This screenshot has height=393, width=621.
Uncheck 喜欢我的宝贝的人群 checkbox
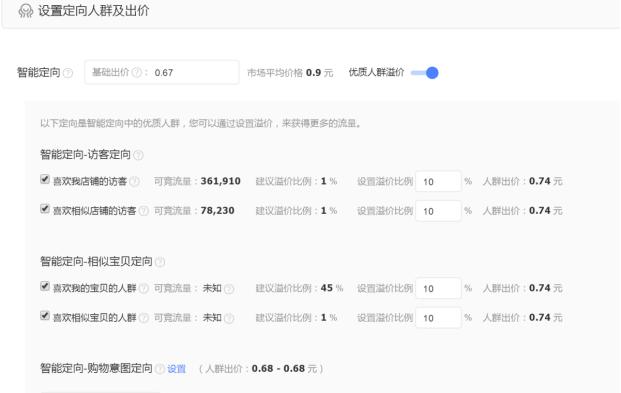tap(45, 286)
